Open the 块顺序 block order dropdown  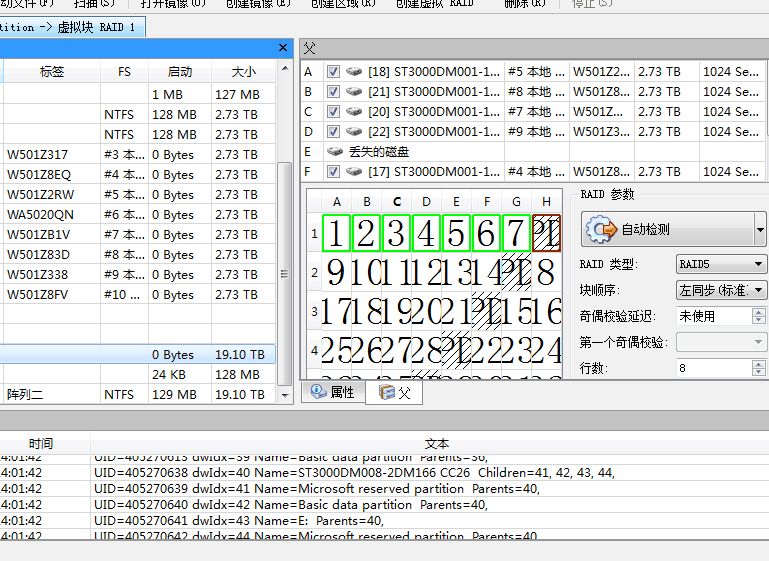(721, 290)
